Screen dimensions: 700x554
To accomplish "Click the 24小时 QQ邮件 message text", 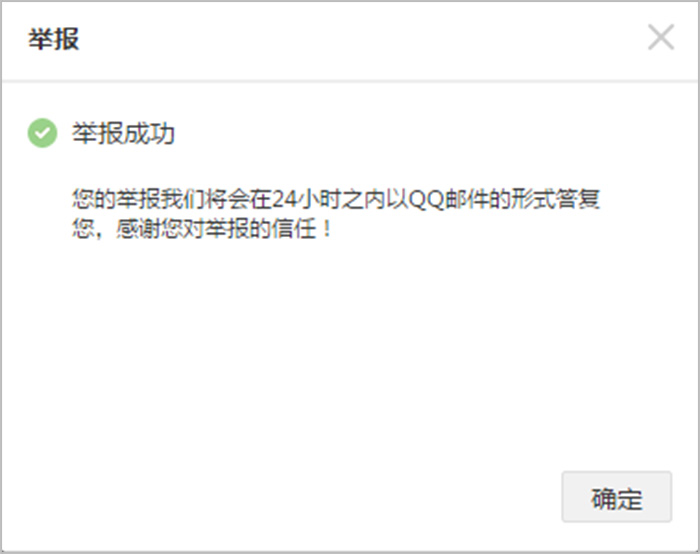I will point(336,214).
